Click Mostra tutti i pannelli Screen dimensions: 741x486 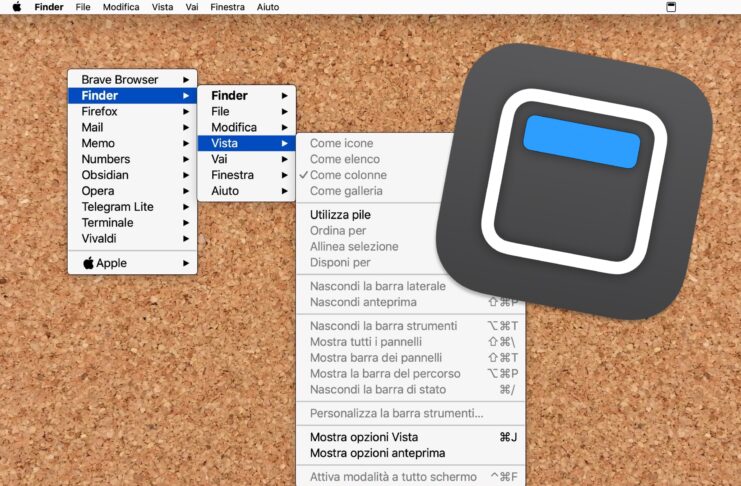[410, 342]
